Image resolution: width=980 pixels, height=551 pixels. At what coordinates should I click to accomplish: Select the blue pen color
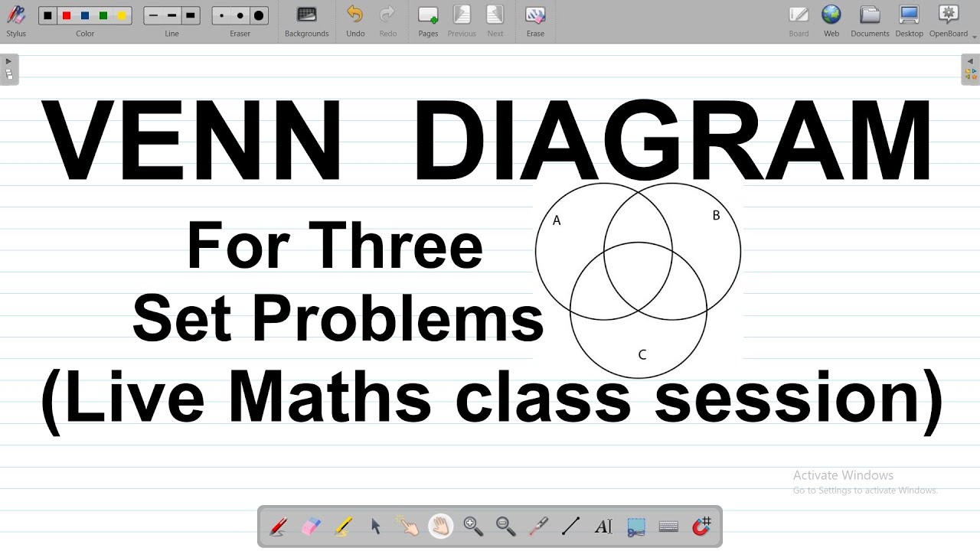coord(85,15)
